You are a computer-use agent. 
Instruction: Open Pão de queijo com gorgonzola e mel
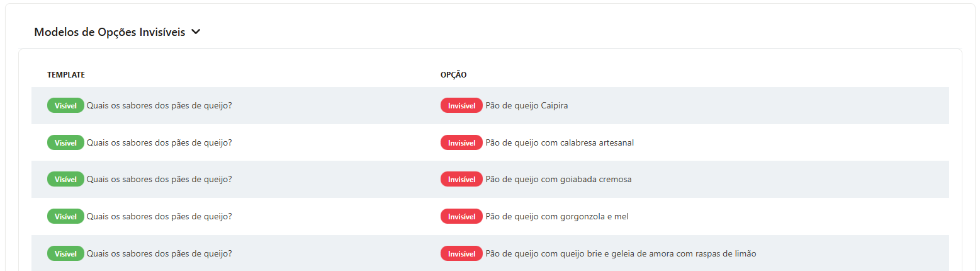click(557, 217)
